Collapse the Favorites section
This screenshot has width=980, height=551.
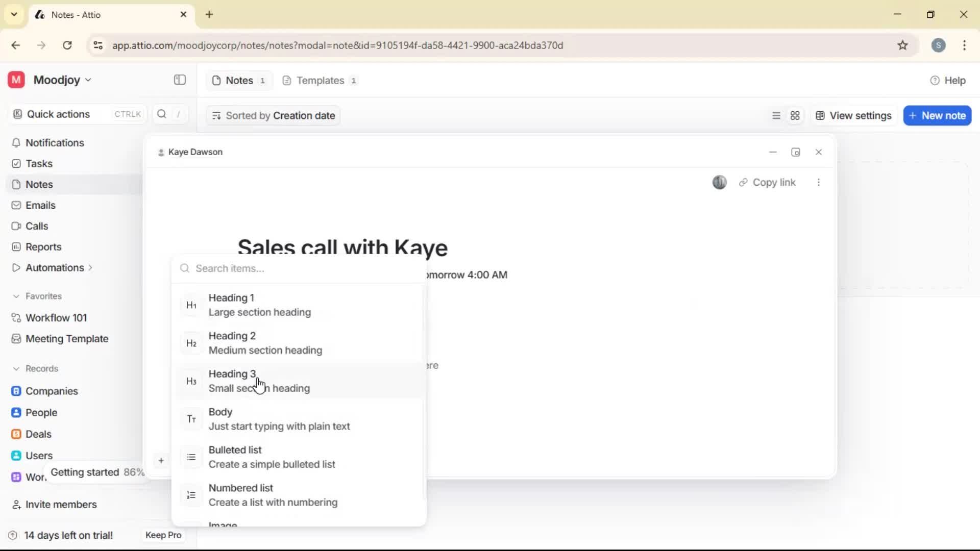17,296
